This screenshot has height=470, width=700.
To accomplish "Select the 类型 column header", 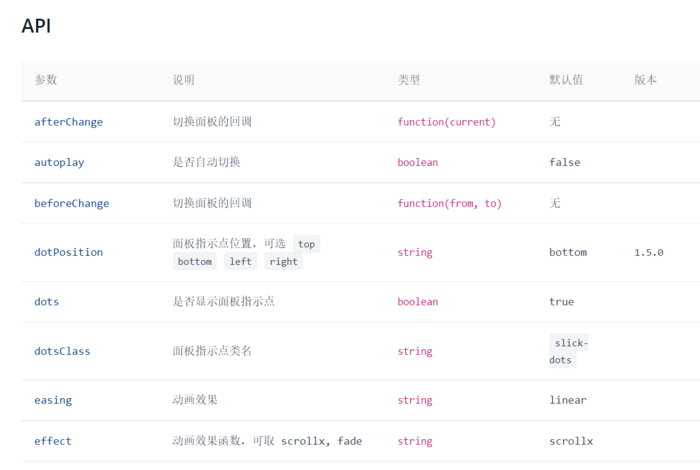I will pos(409,80).
